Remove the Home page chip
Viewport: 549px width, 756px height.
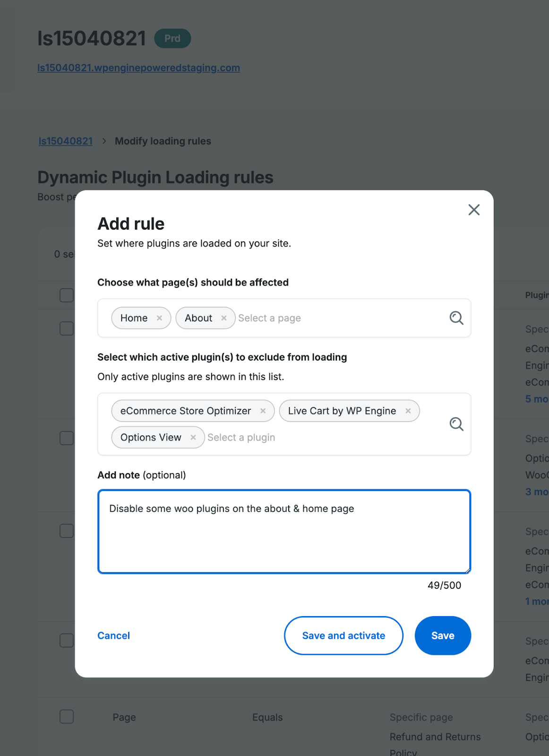pyautogui.click(x=159, y=318)
